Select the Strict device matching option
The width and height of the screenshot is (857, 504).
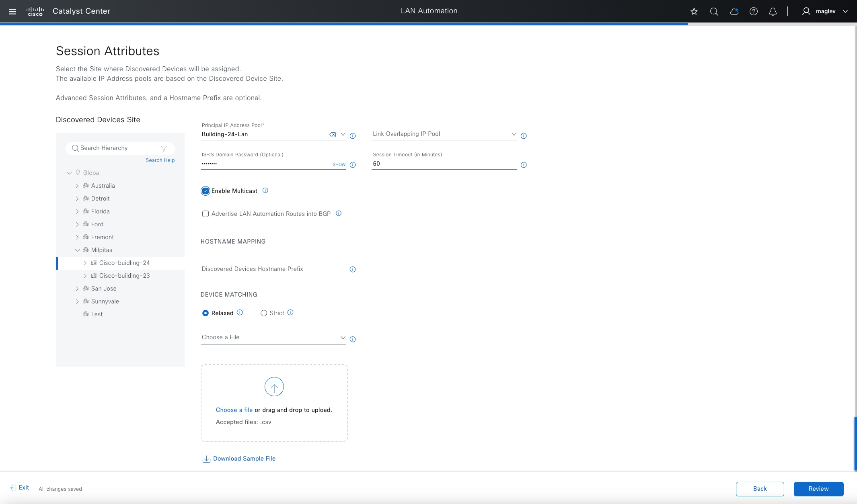point(264,313)
